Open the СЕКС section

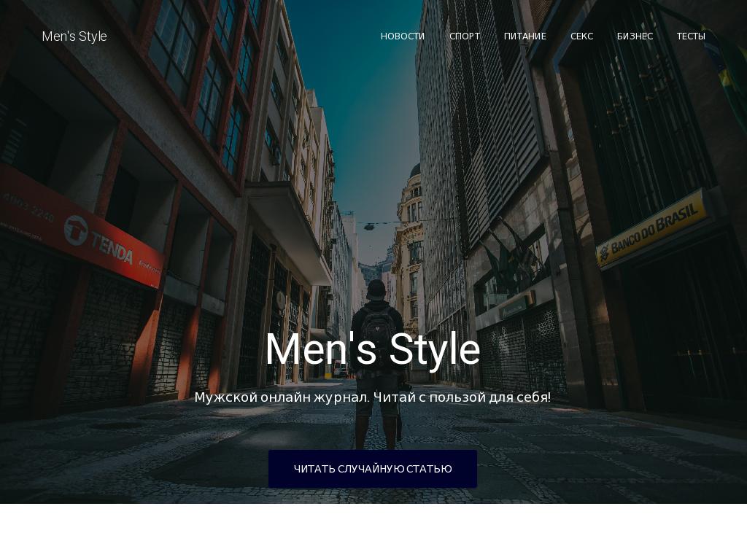pyautogui.click(x=581, y=36)
